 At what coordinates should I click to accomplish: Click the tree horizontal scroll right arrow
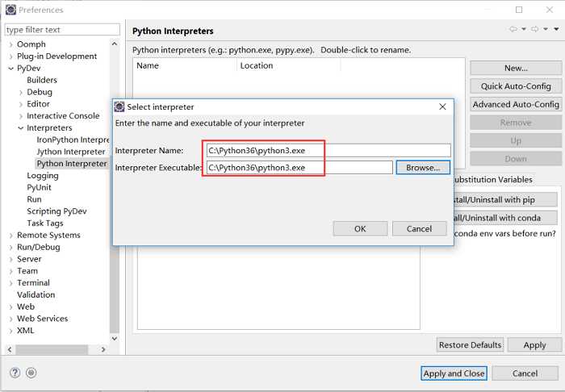coord(103,349)
